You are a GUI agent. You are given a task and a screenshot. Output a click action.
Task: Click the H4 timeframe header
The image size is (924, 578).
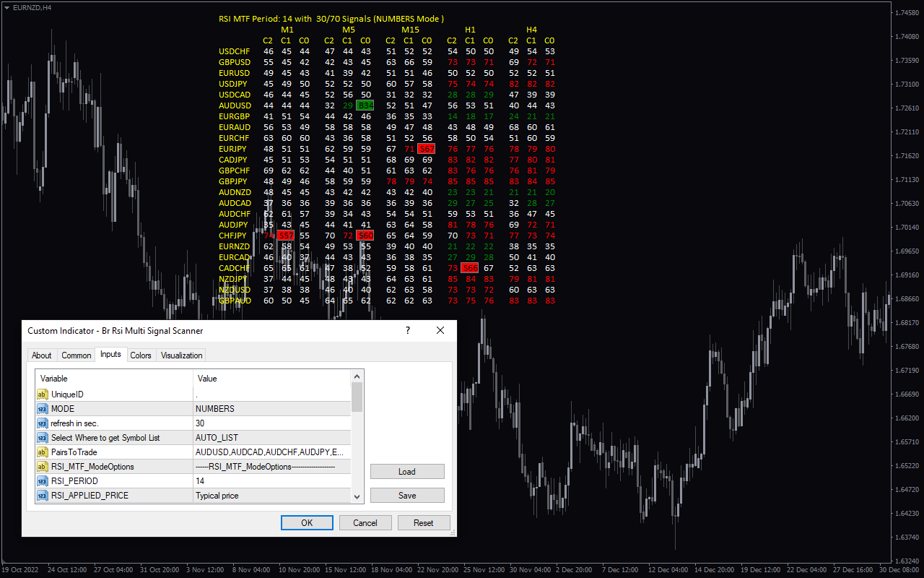coord(531,30)
